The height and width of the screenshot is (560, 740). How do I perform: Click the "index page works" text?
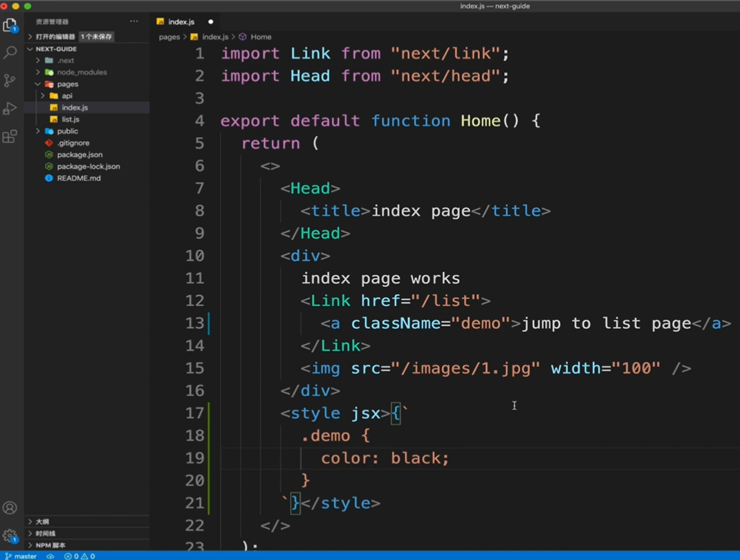[381, 279]
